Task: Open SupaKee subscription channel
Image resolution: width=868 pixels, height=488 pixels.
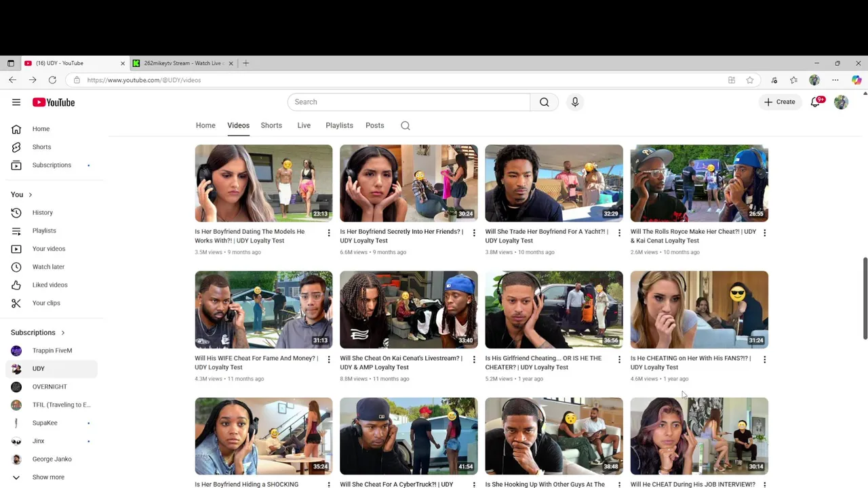Action: click(x=52, y=423)
